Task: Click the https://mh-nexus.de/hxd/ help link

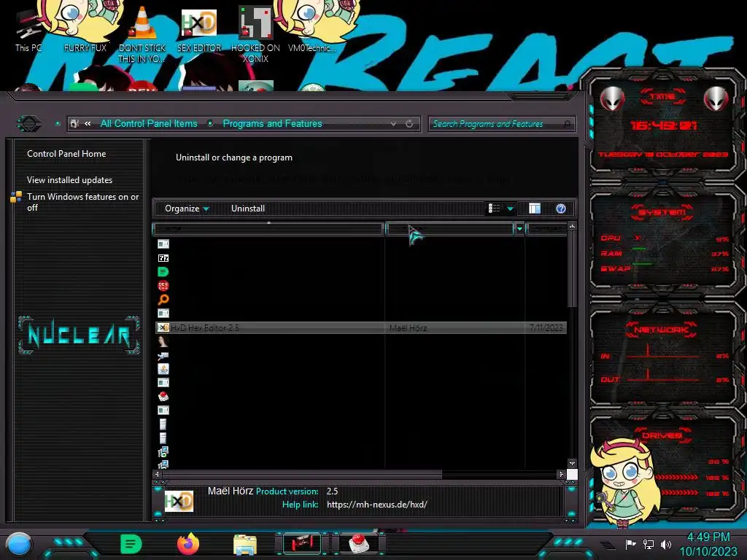Action: point(377,505)
